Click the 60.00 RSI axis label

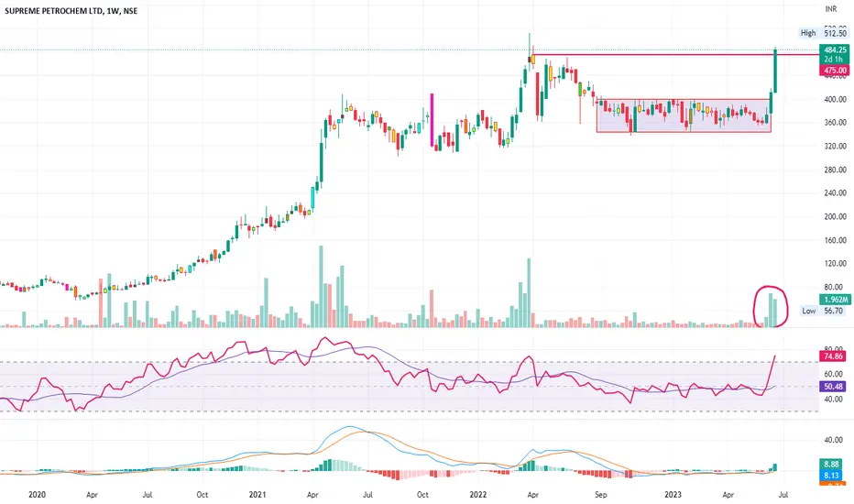[x=834, y=374]
